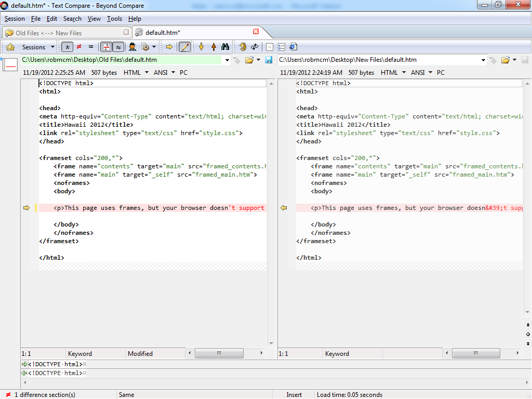Close the default.htm tab
Image resolution: width=532 pixels, height=399 pixels.
click(256, 32)
